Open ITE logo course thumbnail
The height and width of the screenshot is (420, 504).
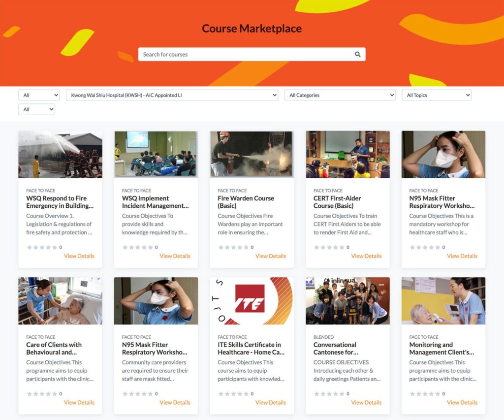252,301
